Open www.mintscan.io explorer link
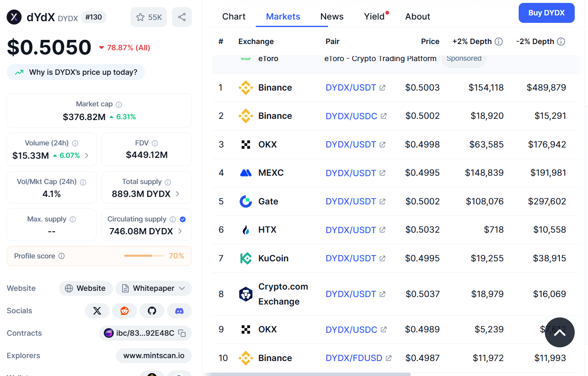 (x=154, y=356)
